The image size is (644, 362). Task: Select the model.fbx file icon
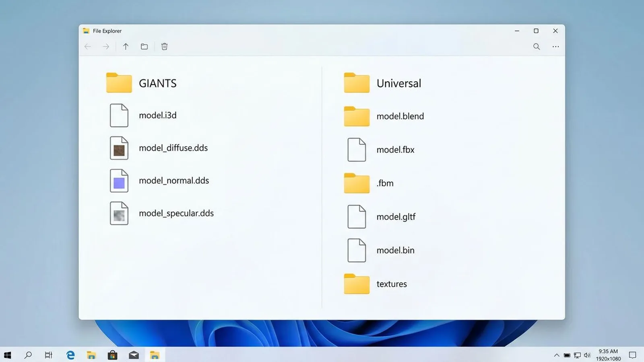point(357,150)
